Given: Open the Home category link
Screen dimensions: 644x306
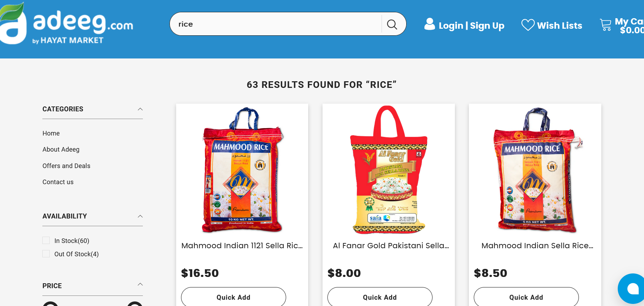Looking at the screenshot, I should (51, 133).
